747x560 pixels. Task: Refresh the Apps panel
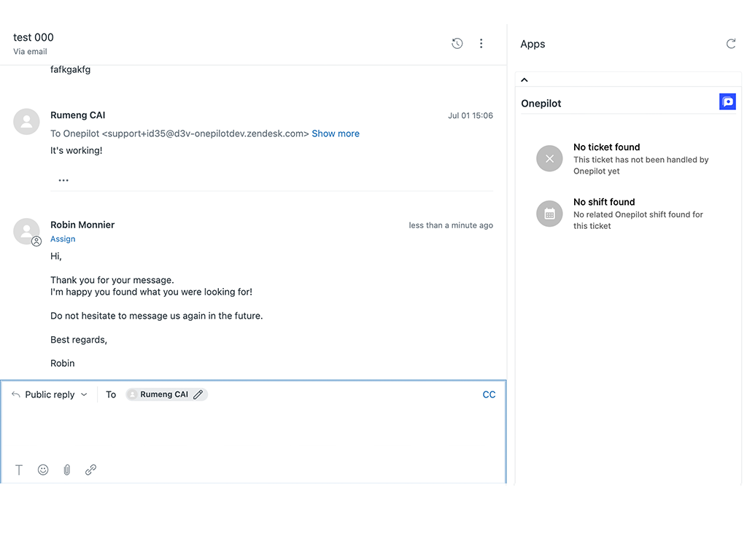[731, 44]
